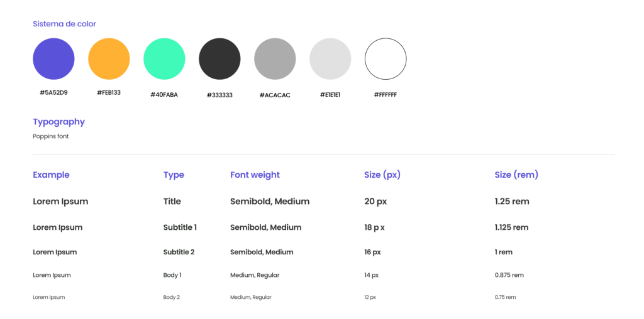Select the medium gray #ACACAC swatch
Screen dimensions: 644x319
[275, 58]
